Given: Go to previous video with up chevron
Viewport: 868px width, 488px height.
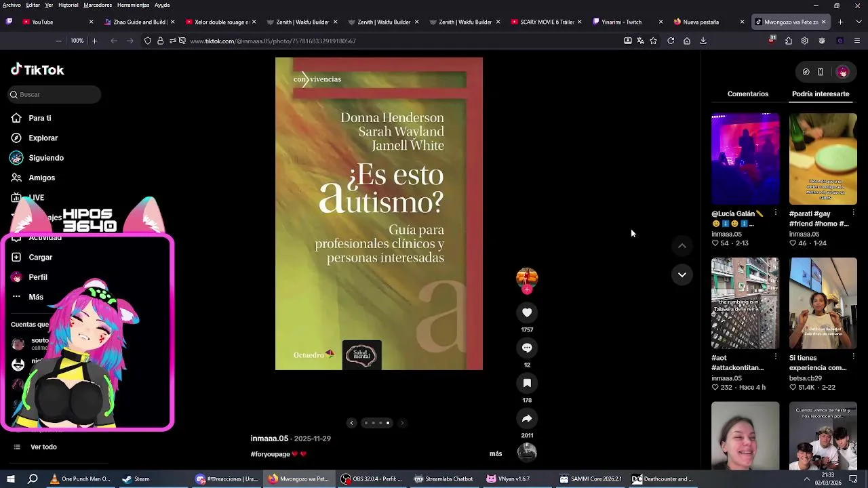Looking at the screenshot, I should pos(682,245).
